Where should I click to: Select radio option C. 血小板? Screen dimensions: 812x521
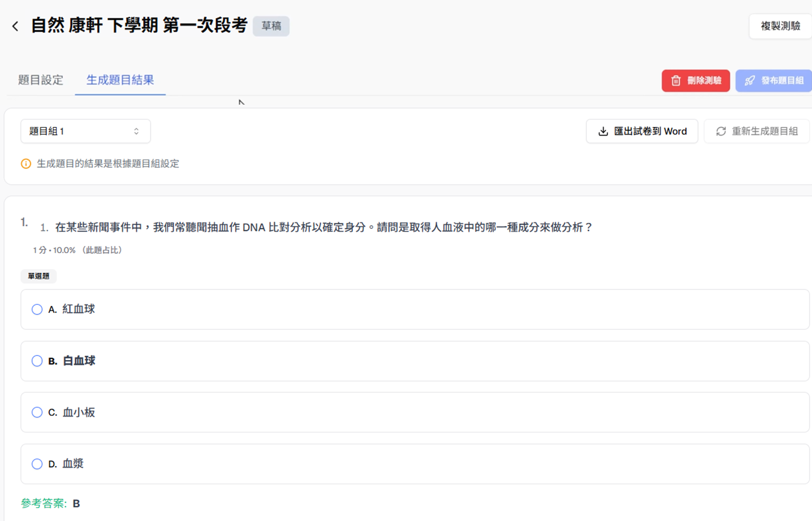click(x=37, y=412)
